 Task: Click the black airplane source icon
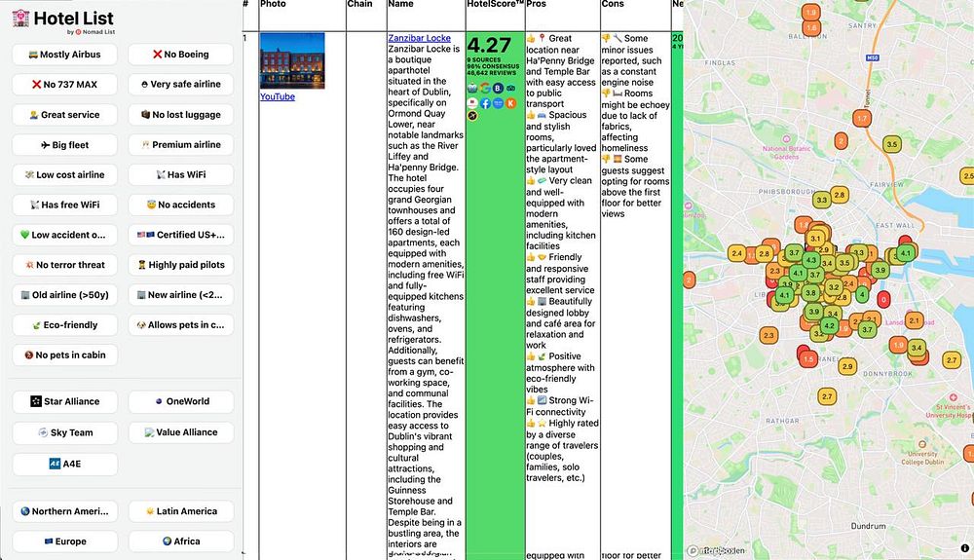472,116
